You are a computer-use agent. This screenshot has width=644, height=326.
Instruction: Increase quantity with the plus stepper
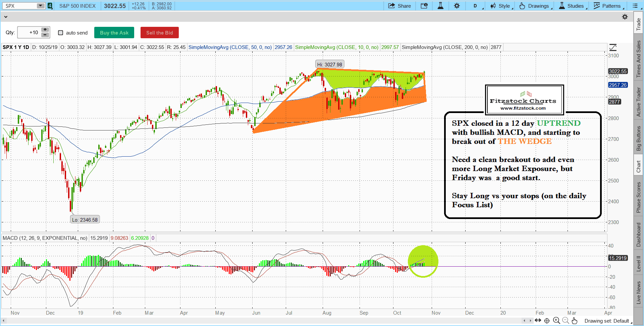click(45, 30)
